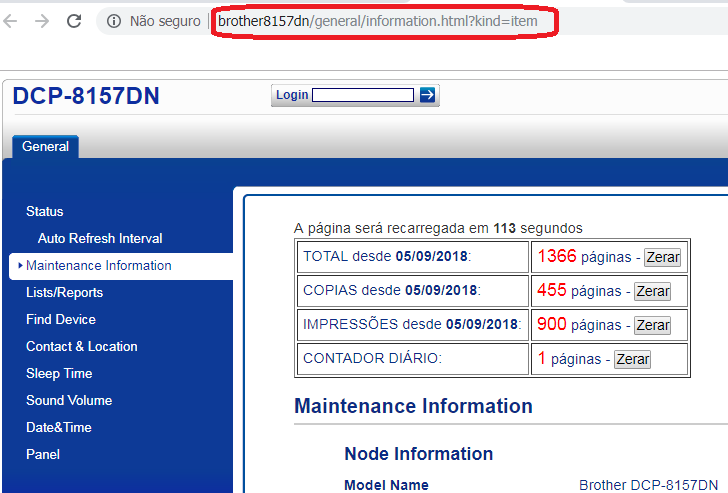Click the 'CONTADOR DIÁRIO' cell label
This screenshot has height=493, width=728.
point(372,358)
